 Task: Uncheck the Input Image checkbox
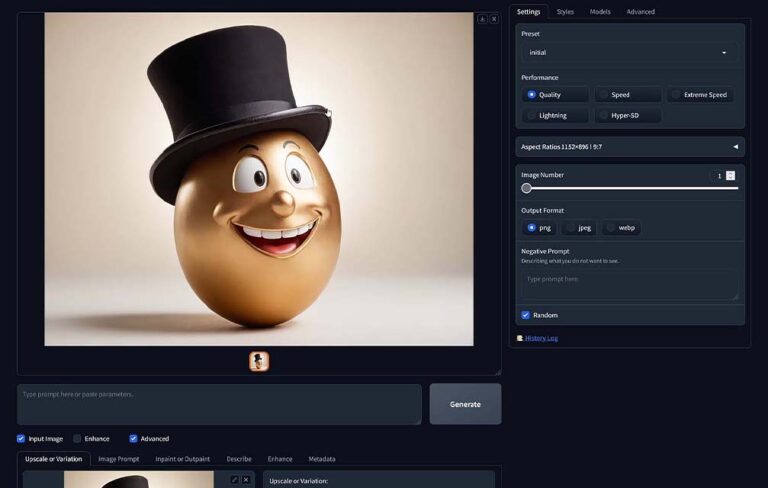(21, 438)
